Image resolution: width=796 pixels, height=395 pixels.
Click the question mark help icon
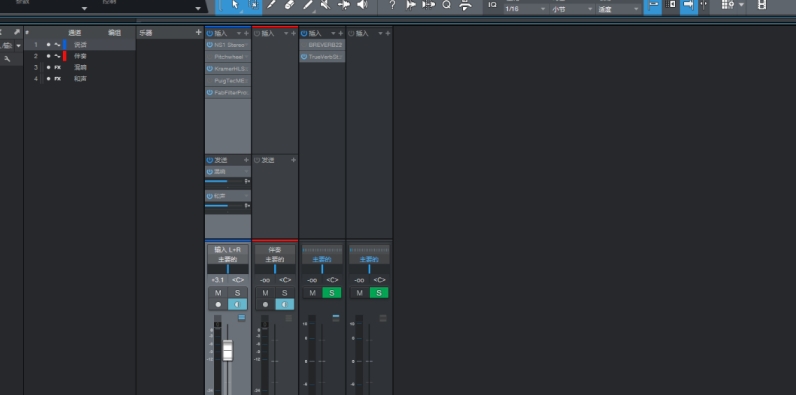[392, 5]
